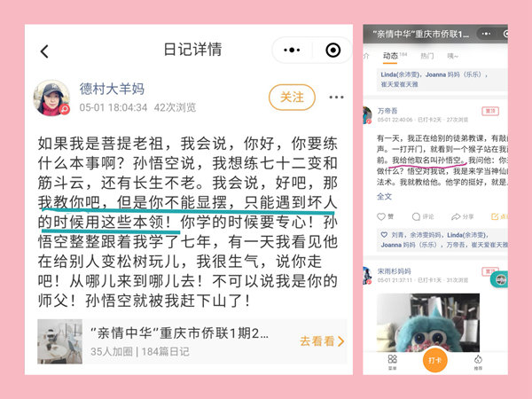This screenshot has width=532, height=399.
Task: Like 万帝吾's post with the heart icon
Action: coord(381,216)
